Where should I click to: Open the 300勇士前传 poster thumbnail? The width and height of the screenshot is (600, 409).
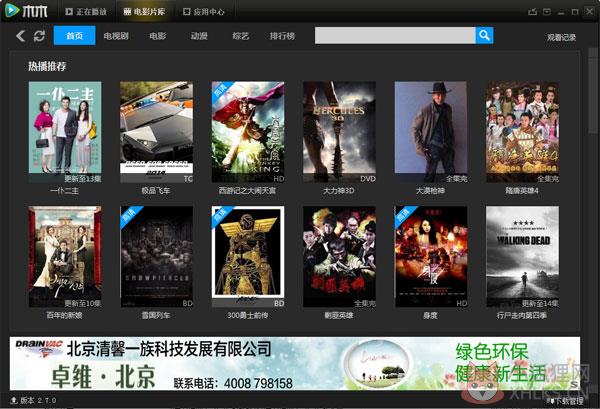pos(248,257)
